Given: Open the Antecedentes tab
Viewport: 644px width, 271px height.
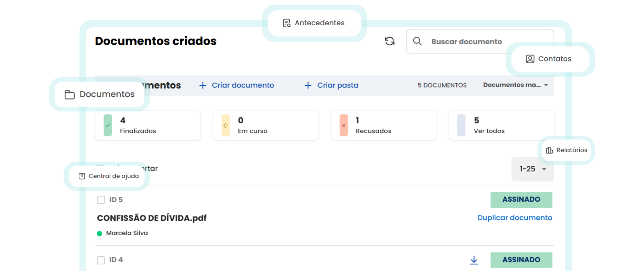Looking at the screenshot, I should click(314, 23).
